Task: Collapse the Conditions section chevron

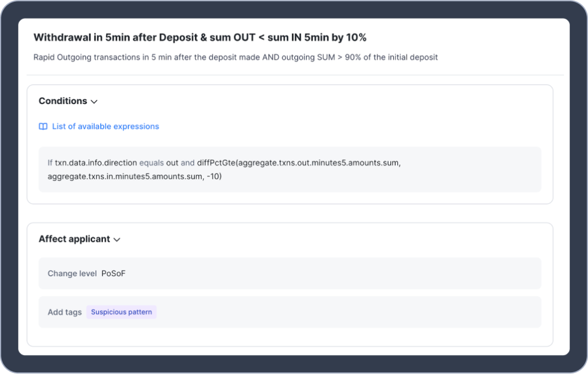Action: pyautogui.click(x=94, y=102)
